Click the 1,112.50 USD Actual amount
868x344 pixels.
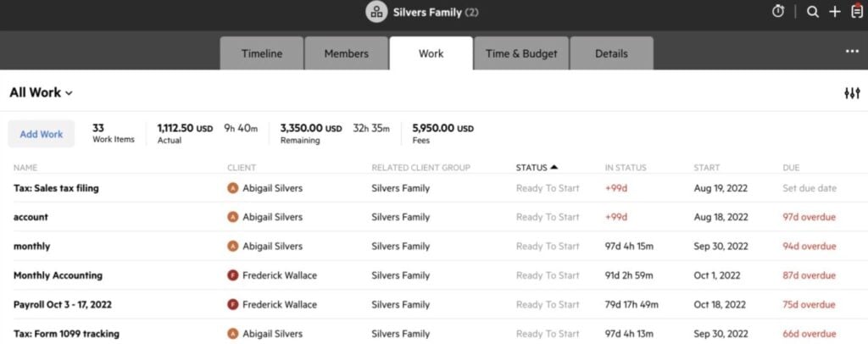tap(185, 128)
